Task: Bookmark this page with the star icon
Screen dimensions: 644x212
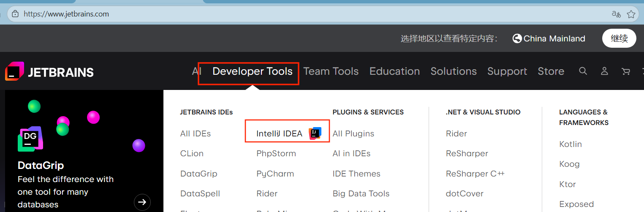Action: (631, 14)
